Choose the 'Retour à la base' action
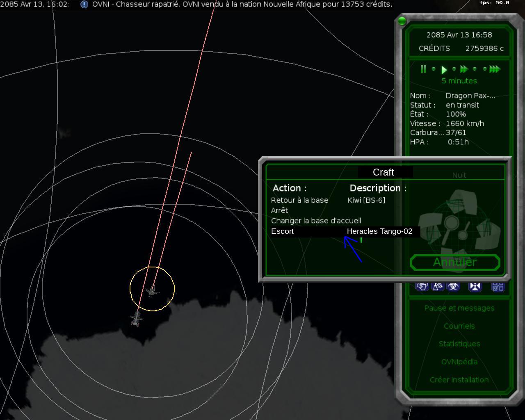 pos(300,200)
